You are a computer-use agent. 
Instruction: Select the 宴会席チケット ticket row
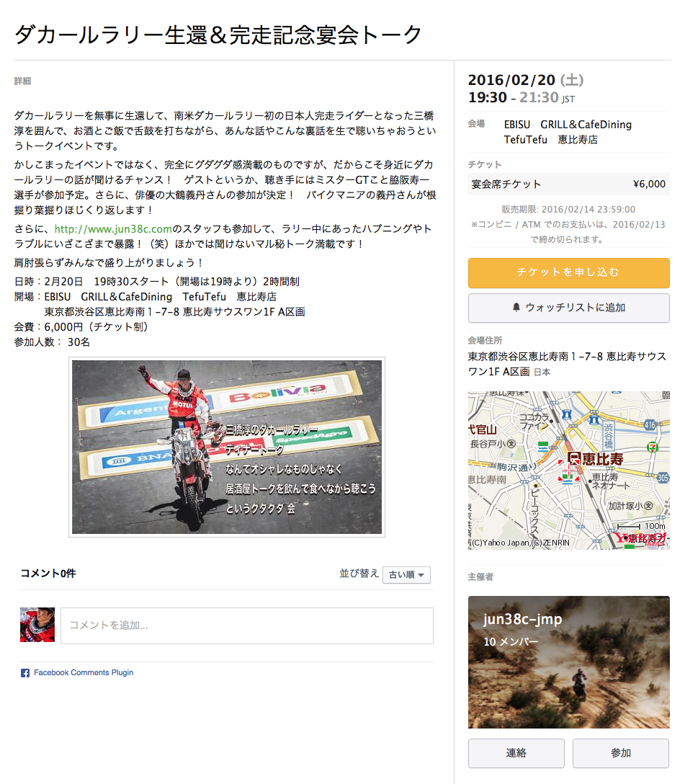tap(568, 184)
